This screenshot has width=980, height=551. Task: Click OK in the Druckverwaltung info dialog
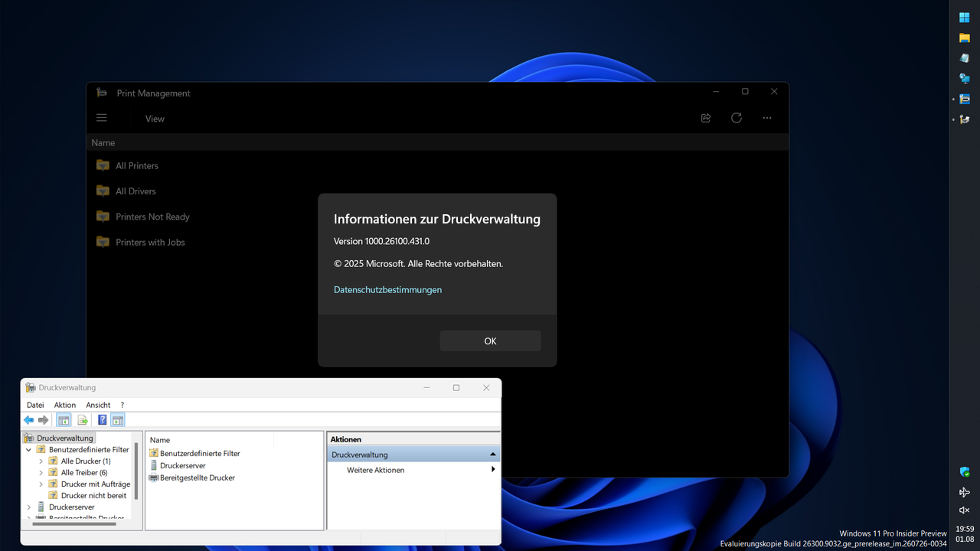coord(490,341)
